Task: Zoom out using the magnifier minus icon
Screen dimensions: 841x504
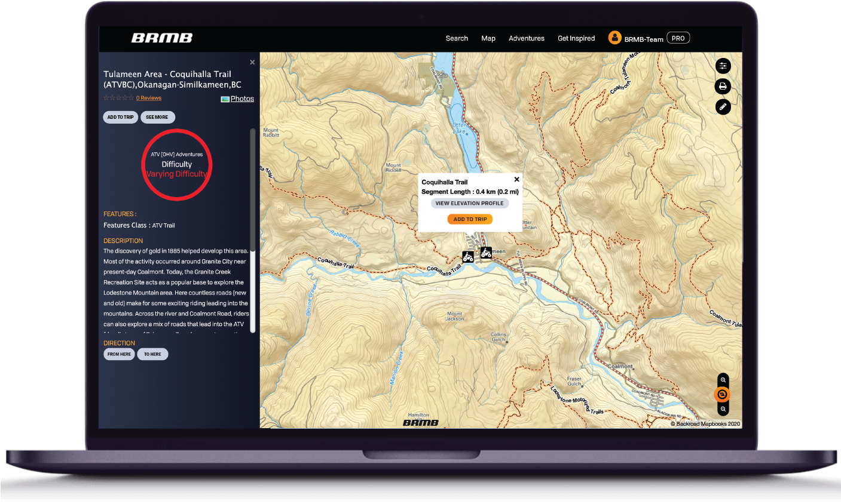Action: coord(723,408)
